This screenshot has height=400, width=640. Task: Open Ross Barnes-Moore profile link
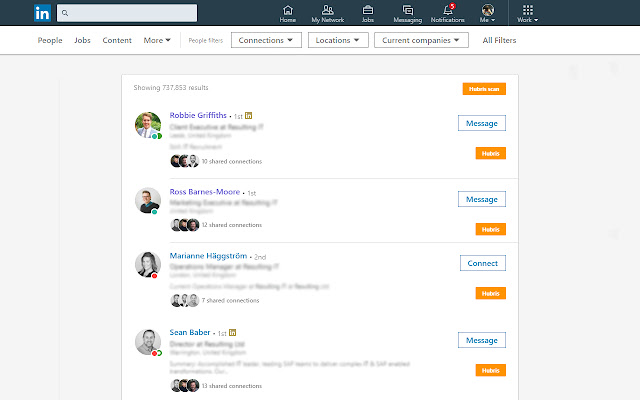click(x=204, y=192)
